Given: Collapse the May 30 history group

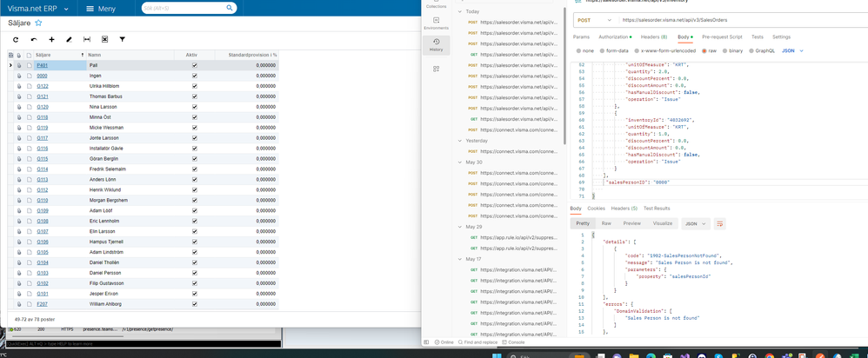Looking at the screenshot, I should click(459, 162).
